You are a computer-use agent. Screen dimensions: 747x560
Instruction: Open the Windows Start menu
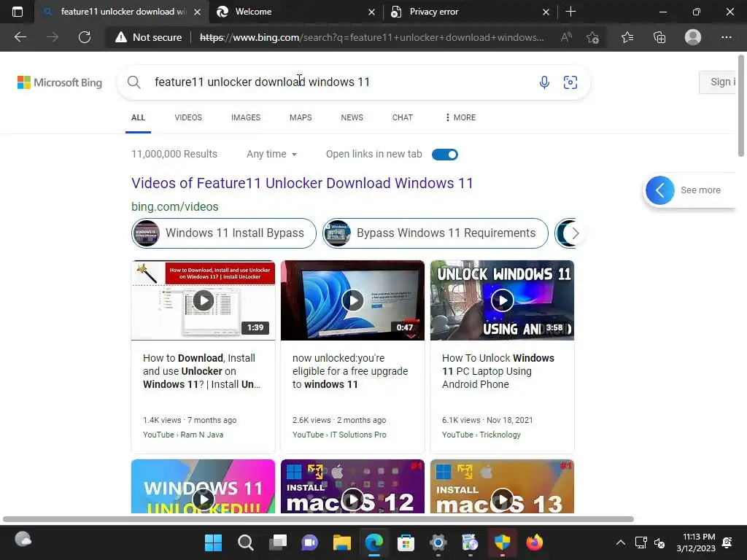coord(213,542)
